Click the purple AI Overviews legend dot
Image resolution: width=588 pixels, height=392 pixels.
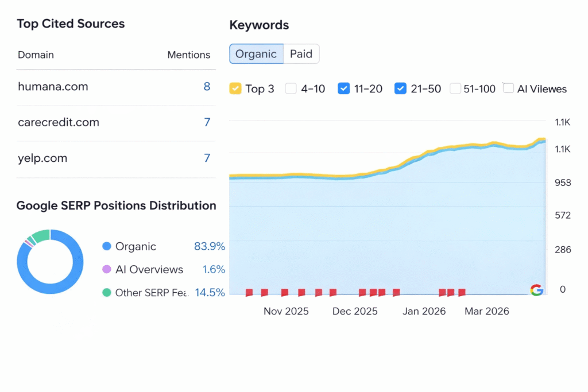point(106,269)
